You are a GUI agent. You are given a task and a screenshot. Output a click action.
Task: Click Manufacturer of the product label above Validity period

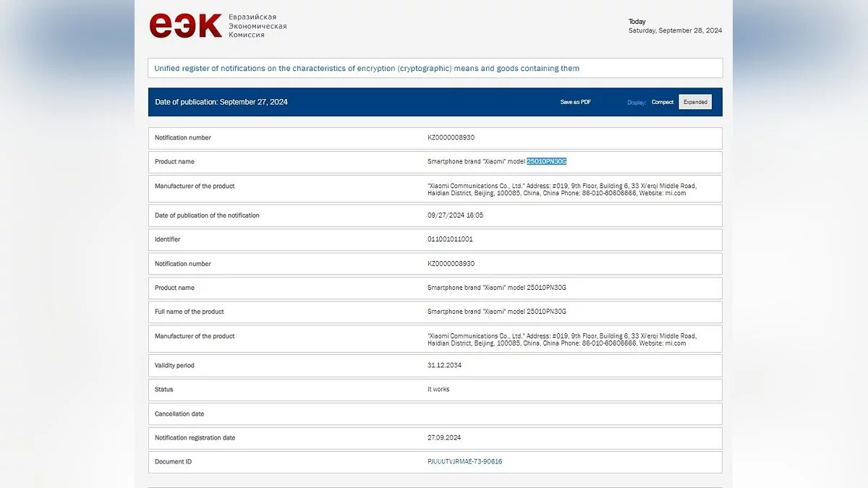click(x=195, y=336)
